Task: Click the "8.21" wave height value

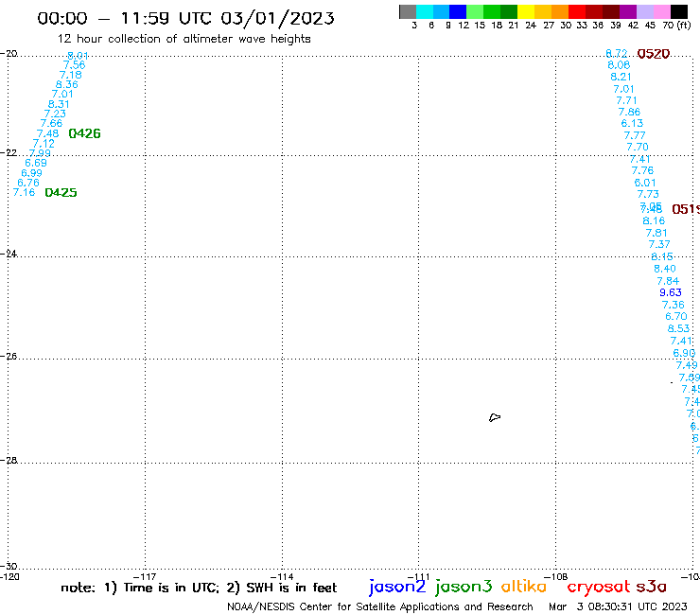Action: coord(621,77)
